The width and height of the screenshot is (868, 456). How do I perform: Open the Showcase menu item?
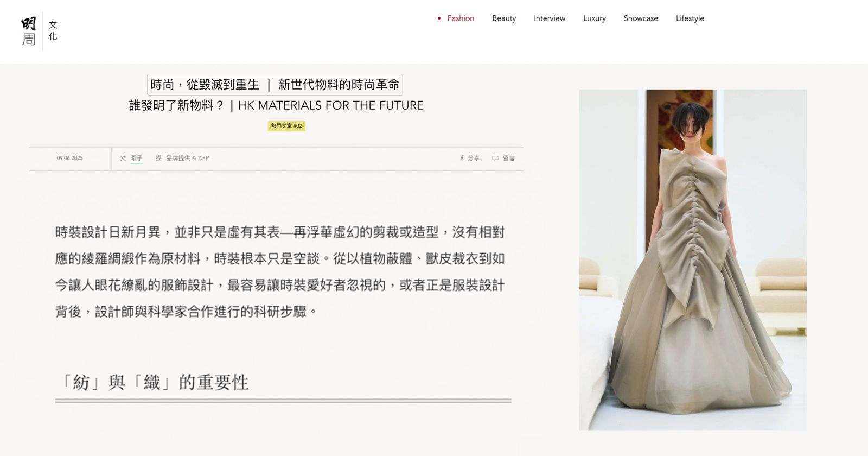[x=641, y=18]
